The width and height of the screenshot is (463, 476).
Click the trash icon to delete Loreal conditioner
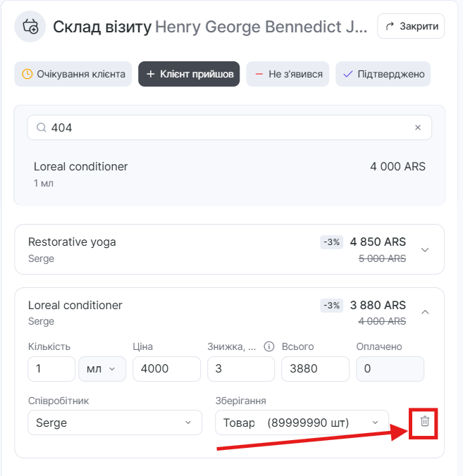424,422
